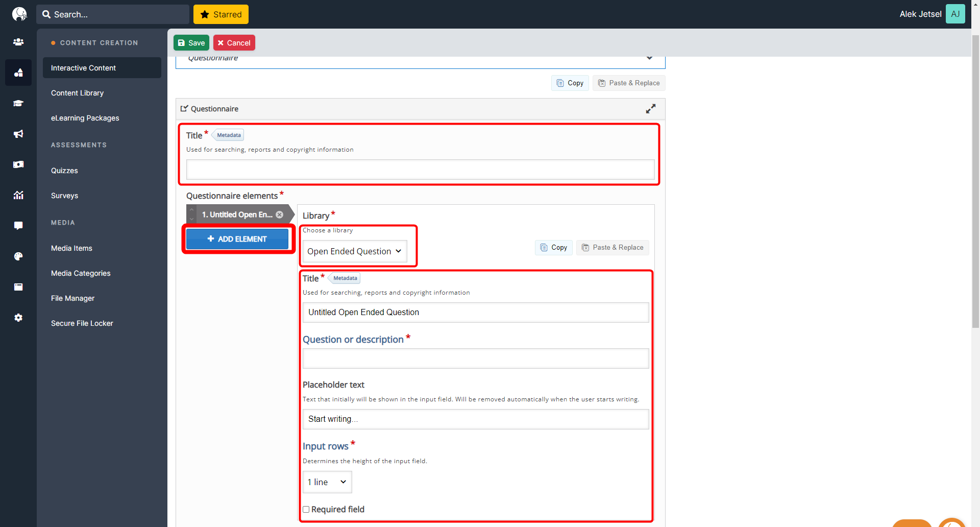980x527 pixels.
Task: Click the top Paste & Replace button
Action: (x=629, y=83)
